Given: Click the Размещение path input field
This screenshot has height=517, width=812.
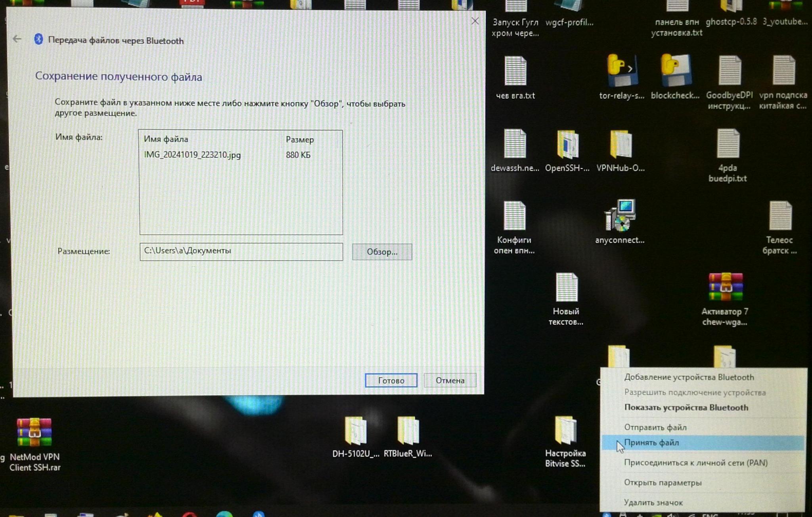Looking at the screenshot, I should pyautogui.click(x=241, y=251).
